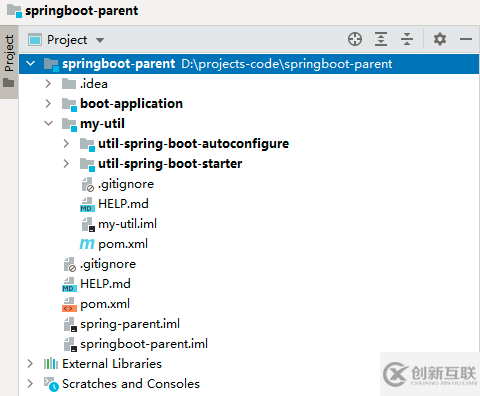The image size is (480, 396).
Task: Click the root-level .gitignore file icon
Action: 70,264
